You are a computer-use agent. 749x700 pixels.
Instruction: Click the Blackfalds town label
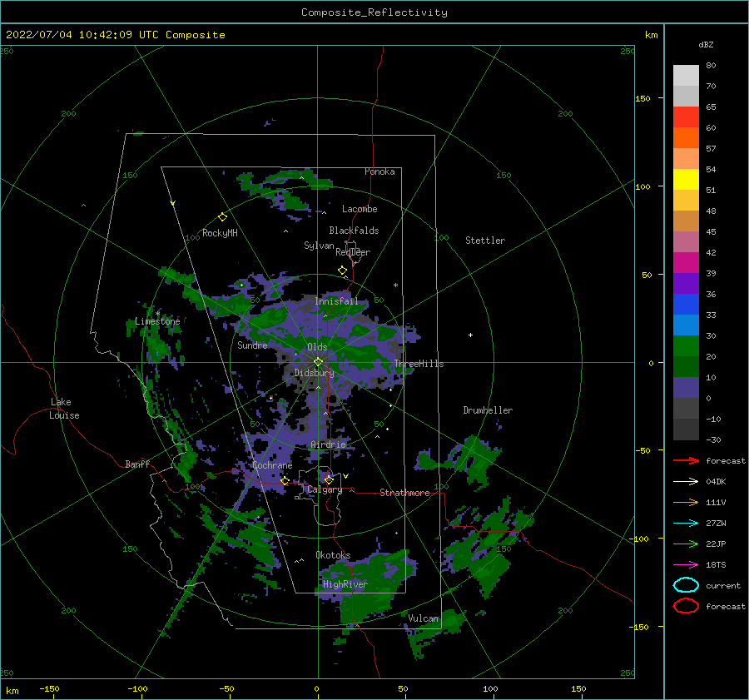354,231
